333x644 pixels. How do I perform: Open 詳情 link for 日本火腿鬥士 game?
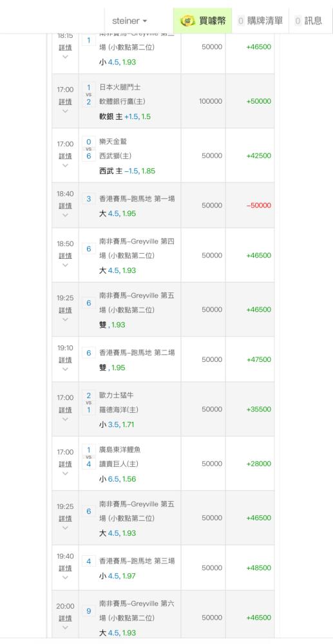[65, 102]
